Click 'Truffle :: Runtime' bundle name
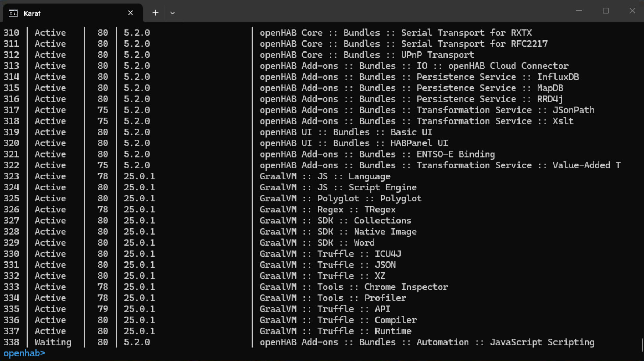The height and width of the screenshot is (361, 644). [x=364, y=331]
